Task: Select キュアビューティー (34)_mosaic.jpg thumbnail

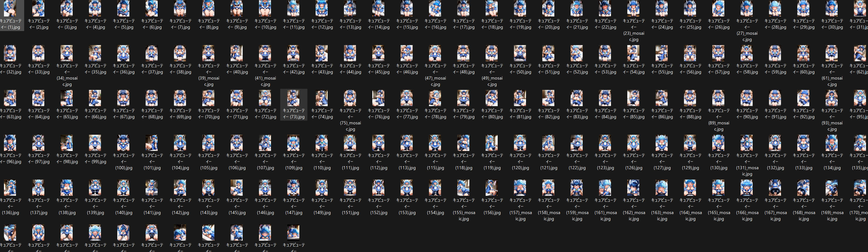Action: (67, 53)
